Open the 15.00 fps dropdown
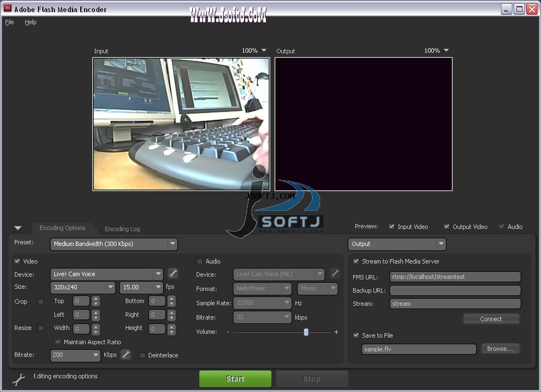This screenshot has width=541, height=392. (141, 287)
